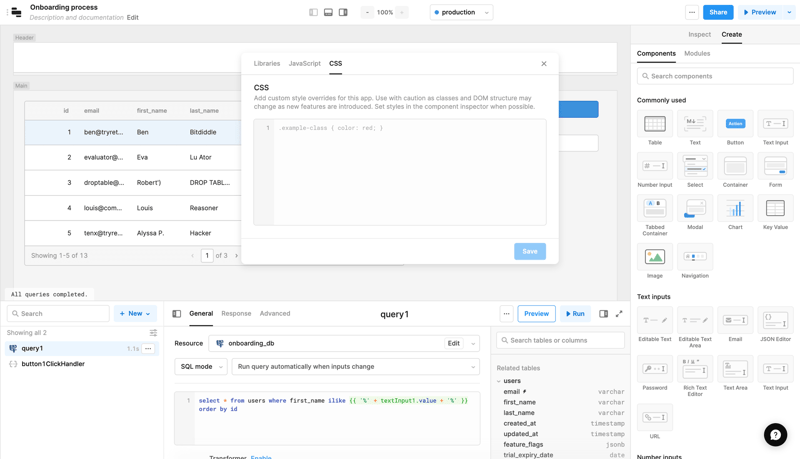The image size is (800, 459).
Task: Close the CSS dialog
Action: click(x=544, y=64)
